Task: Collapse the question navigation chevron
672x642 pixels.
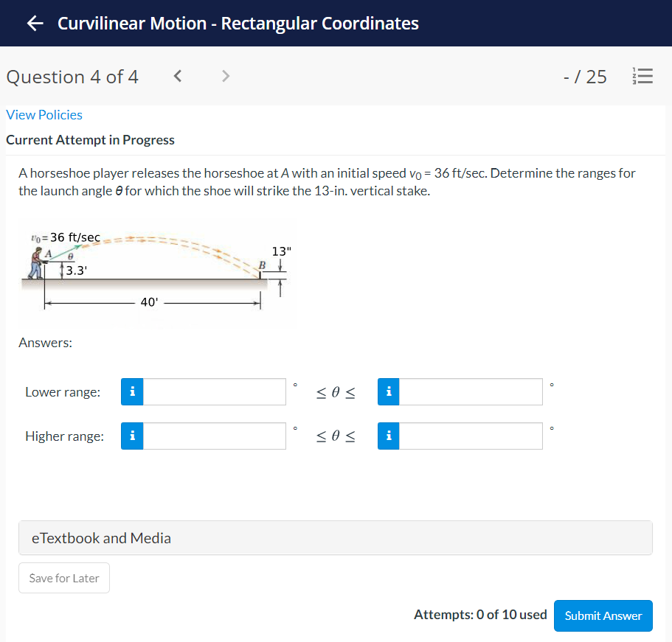Action: tap(177, 76)
